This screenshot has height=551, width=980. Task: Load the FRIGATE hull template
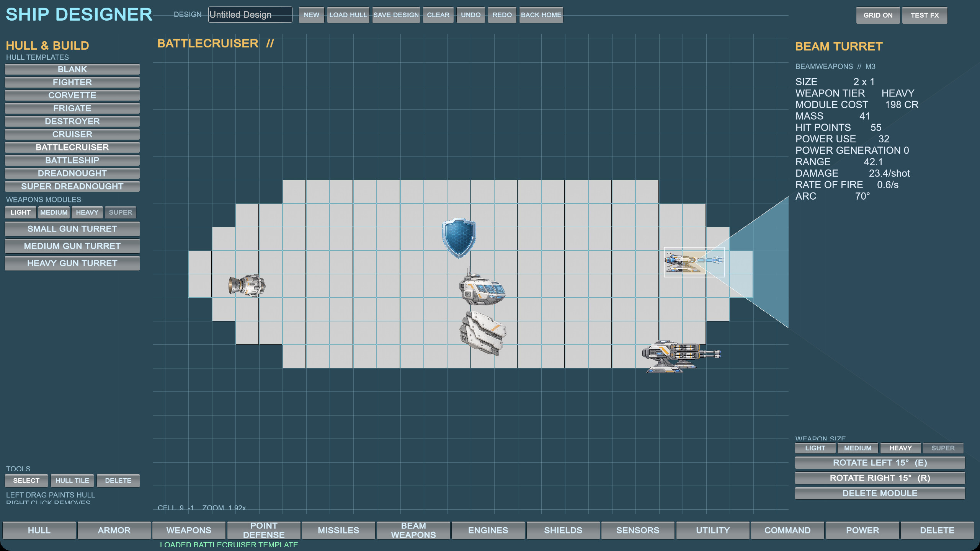72,108
